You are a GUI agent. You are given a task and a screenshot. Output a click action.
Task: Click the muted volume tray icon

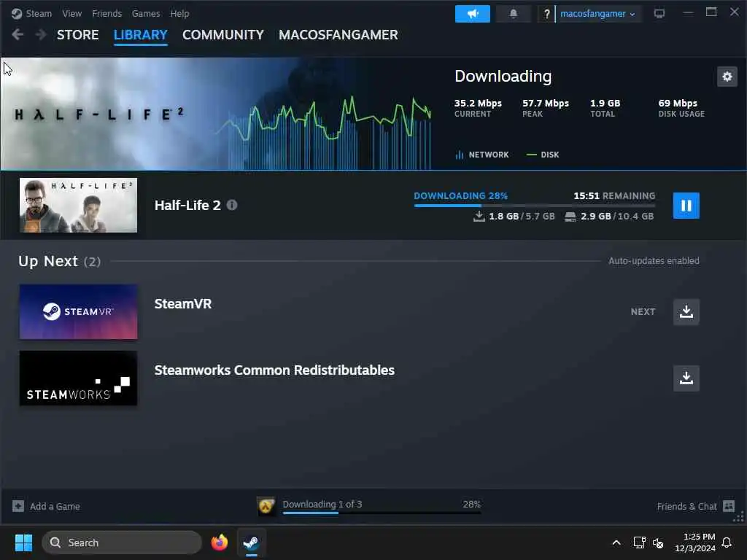tap(658, 542)
